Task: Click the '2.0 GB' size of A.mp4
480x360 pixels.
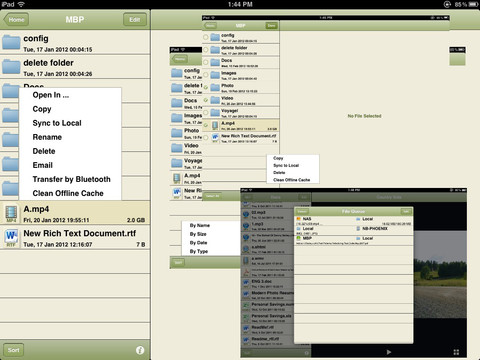Action: click(136, 220)
